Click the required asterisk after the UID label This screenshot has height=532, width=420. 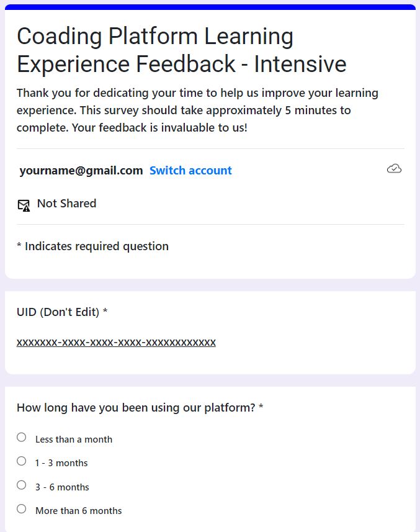(x=105, y=312)
